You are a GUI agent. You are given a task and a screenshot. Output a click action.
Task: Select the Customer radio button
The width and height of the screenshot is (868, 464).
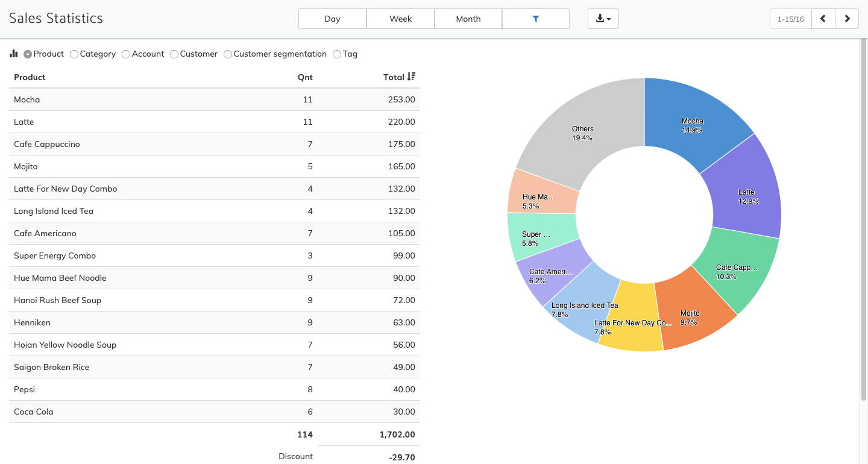[174, 54]
